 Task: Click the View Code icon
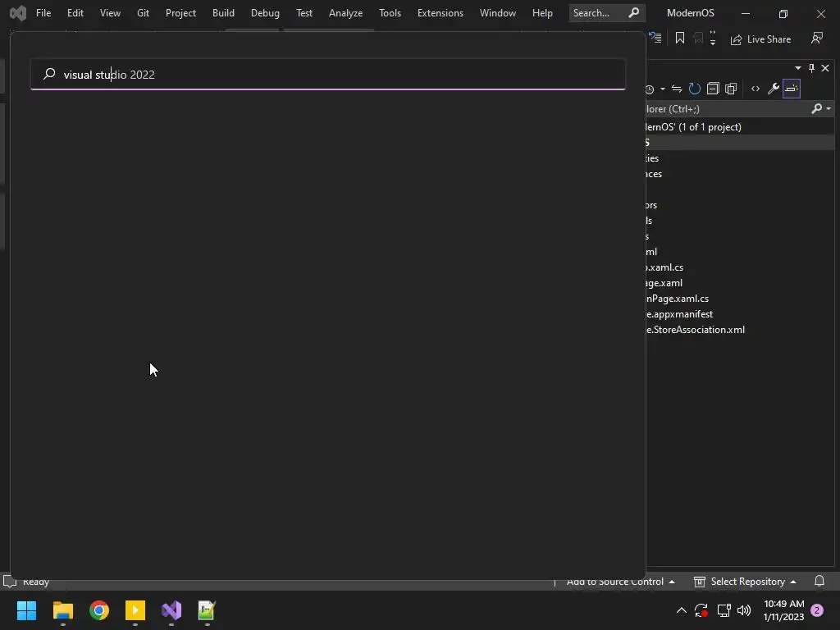pos(756,89)
